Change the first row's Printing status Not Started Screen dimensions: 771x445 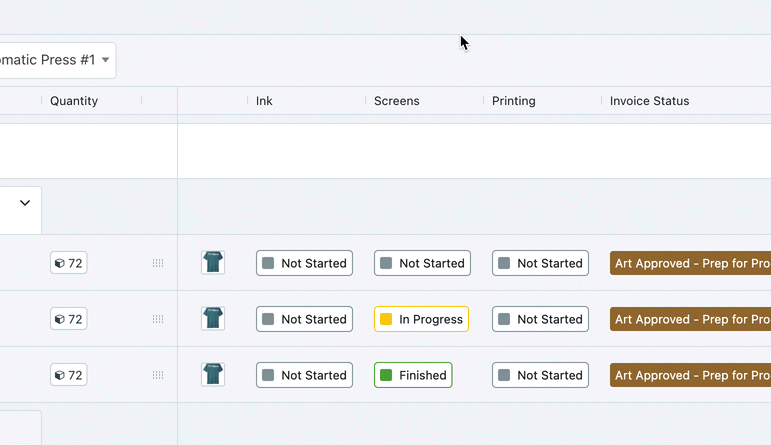pyautogui.click(x=540, y=263)
